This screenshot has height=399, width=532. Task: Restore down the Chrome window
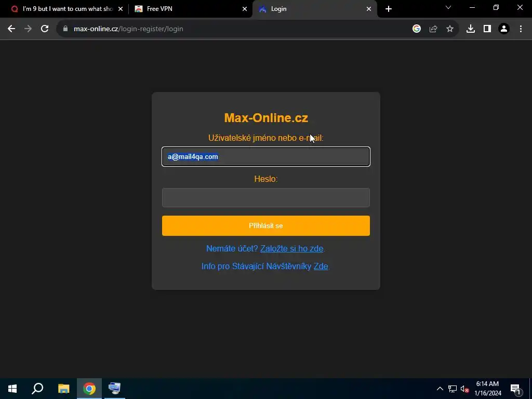pos(496,7)
